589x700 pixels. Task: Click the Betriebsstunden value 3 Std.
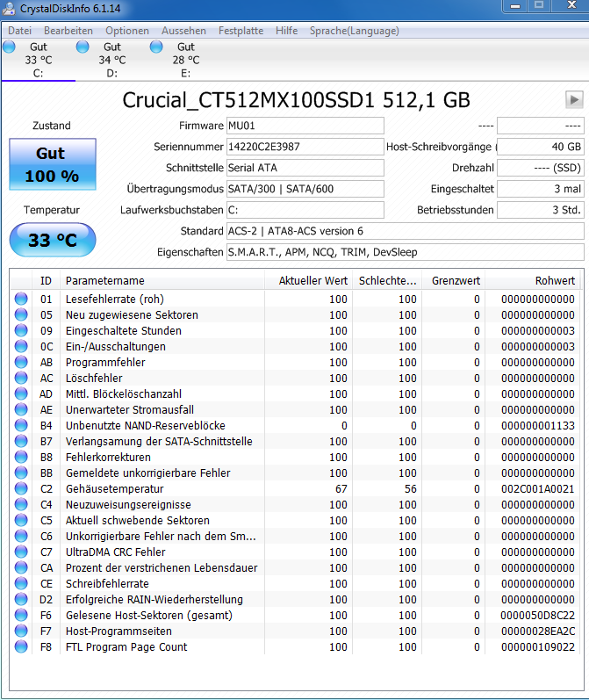(541, 210)
